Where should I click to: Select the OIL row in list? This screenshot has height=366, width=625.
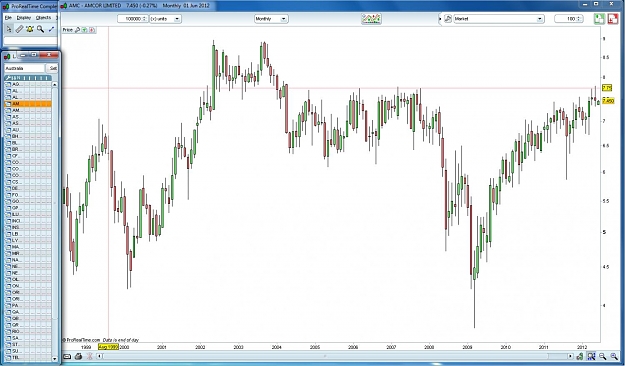pos(28,279)
